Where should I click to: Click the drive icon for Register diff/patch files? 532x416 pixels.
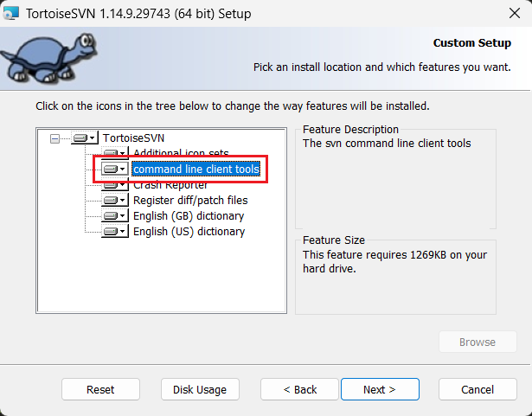[x=114, y=201]
